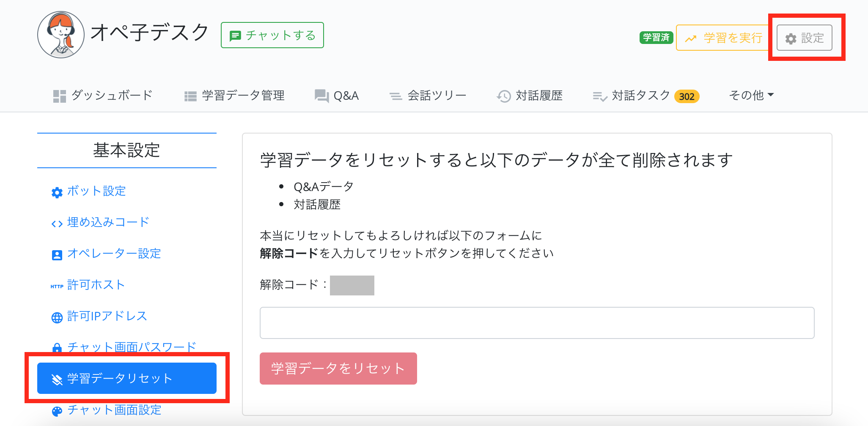Screen dimensions: 868x426
Task: Click the lock icon for チャット画面パスワード
Action: click(x=57, y=348)
